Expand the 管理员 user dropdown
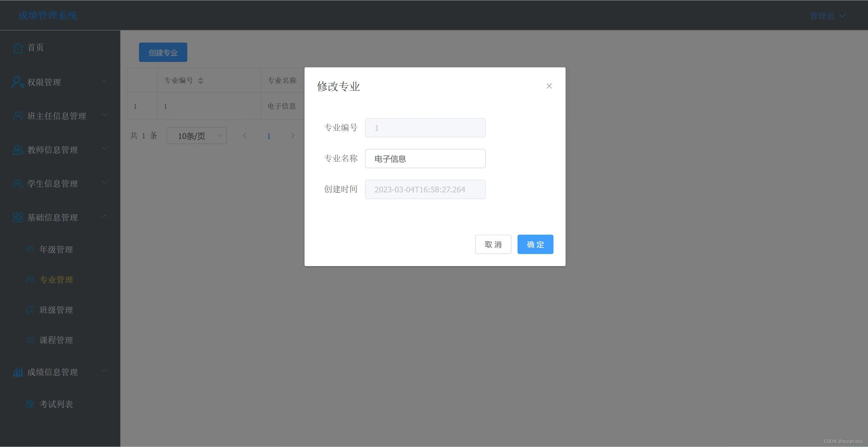The image size is (868, 447). click(827, 16)
